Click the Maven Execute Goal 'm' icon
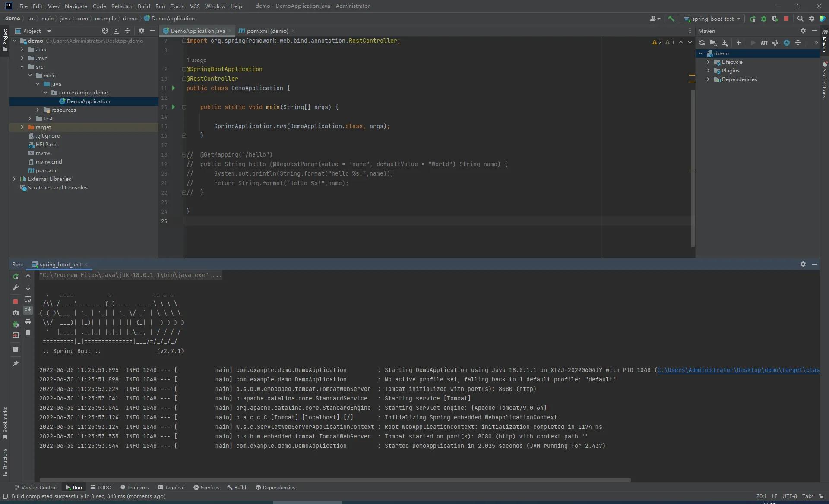The image size is (829, 504). coord(764,43)
